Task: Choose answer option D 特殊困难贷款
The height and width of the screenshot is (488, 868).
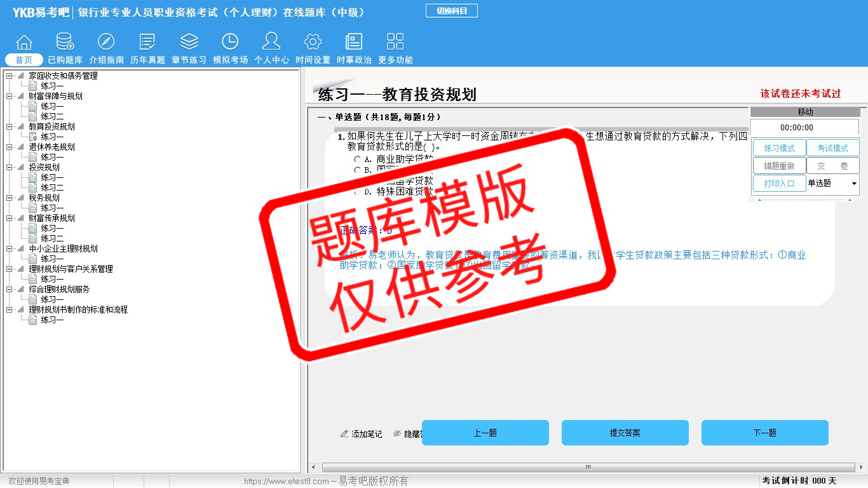Action: pos(358,191)
